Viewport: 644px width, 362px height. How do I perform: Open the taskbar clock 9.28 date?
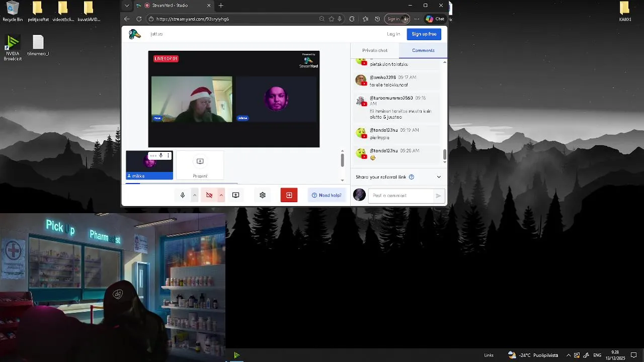coord(615,355)
